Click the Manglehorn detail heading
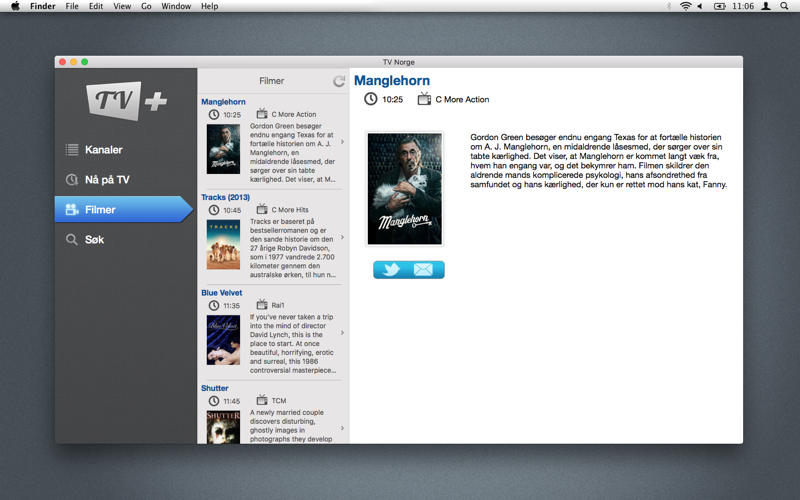The image size is (800, 500). pos(392,81)
